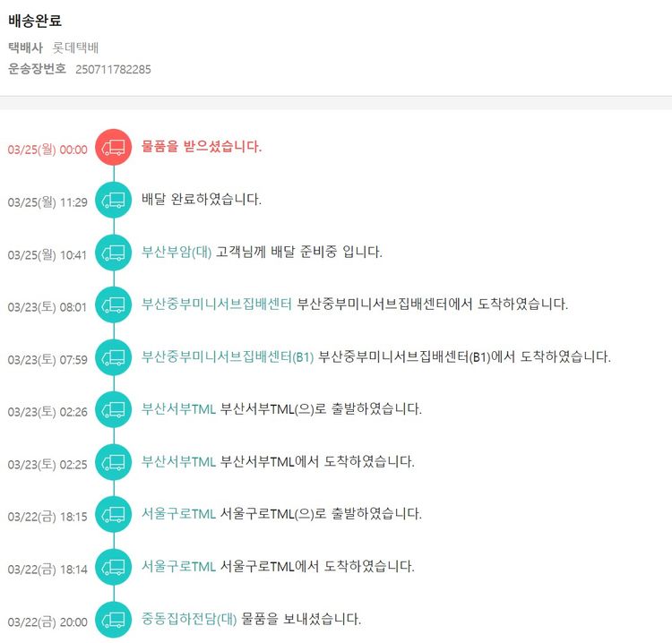Click the truck icon at 03/22 18:14
The height and width of the screenshot is (643, 672).
point(114,567)
